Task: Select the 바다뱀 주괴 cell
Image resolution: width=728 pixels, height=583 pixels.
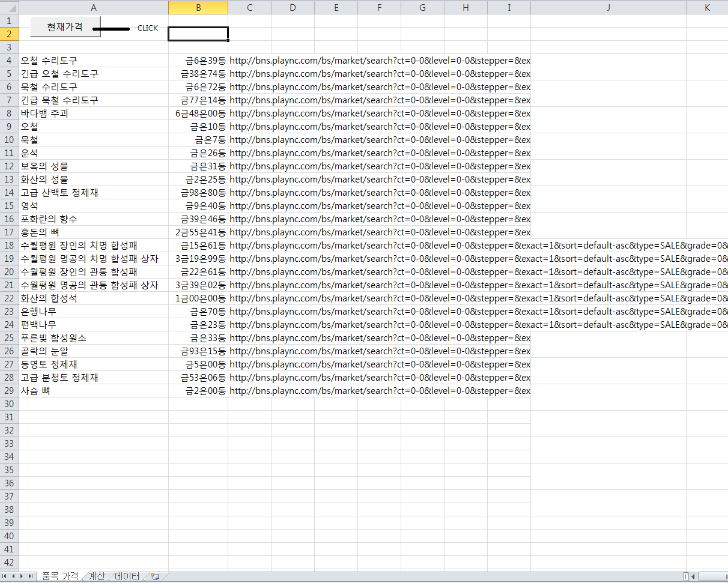Action: (93, 113)
